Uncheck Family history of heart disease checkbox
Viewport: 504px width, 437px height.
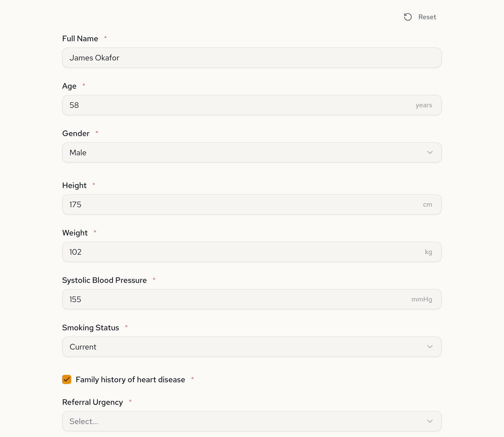(x=67, y=379)
